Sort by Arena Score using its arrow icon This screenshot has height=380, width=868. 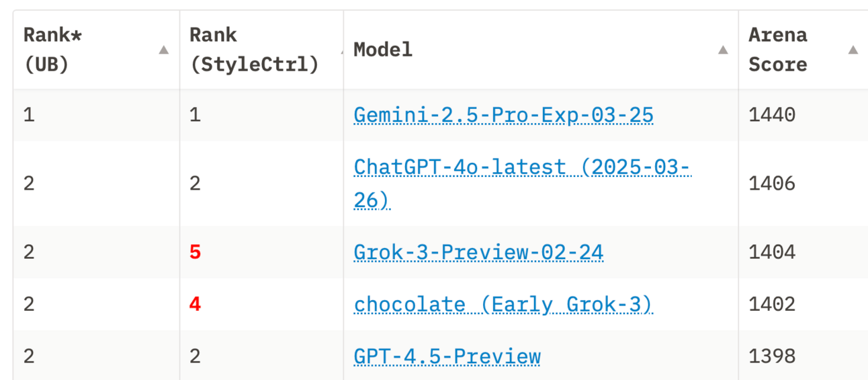coord(853,50)
